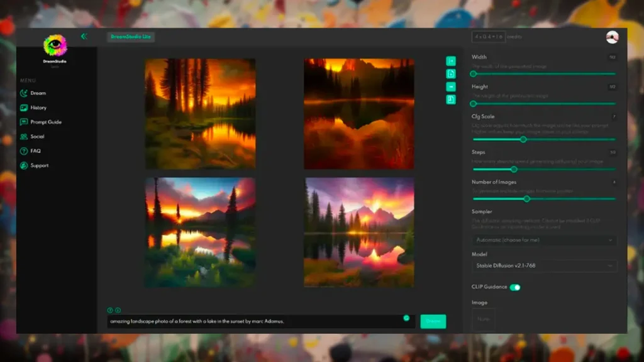The height and width of the screenshot is (362, 644).
Task: Click the bottom green icon beside the images
Action: pos(451,99)
